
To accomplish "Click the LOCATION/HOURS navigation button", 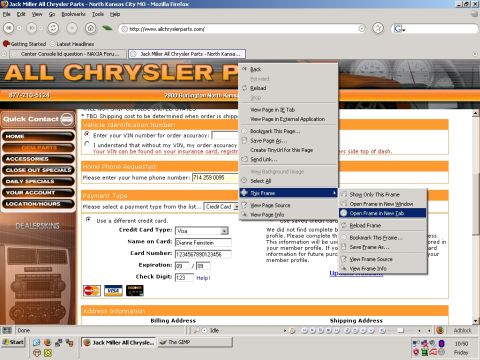I will click(x=38, y=204).
